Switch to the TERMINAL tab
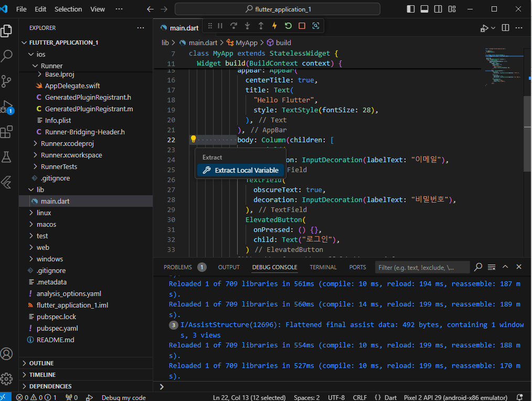532x401 pixels. 323,267
